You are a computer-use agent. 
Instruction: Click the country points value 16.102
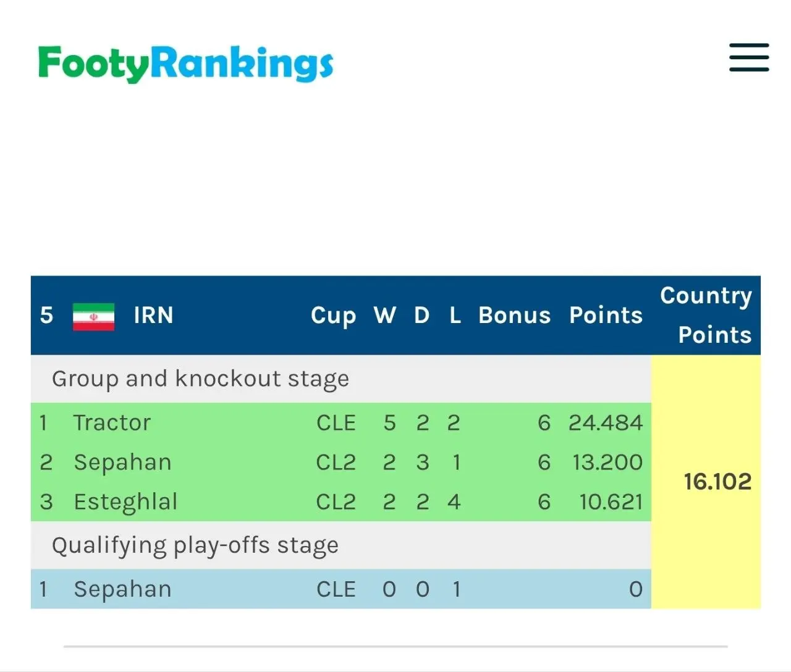pyautogui.click(x=717, y=482)
